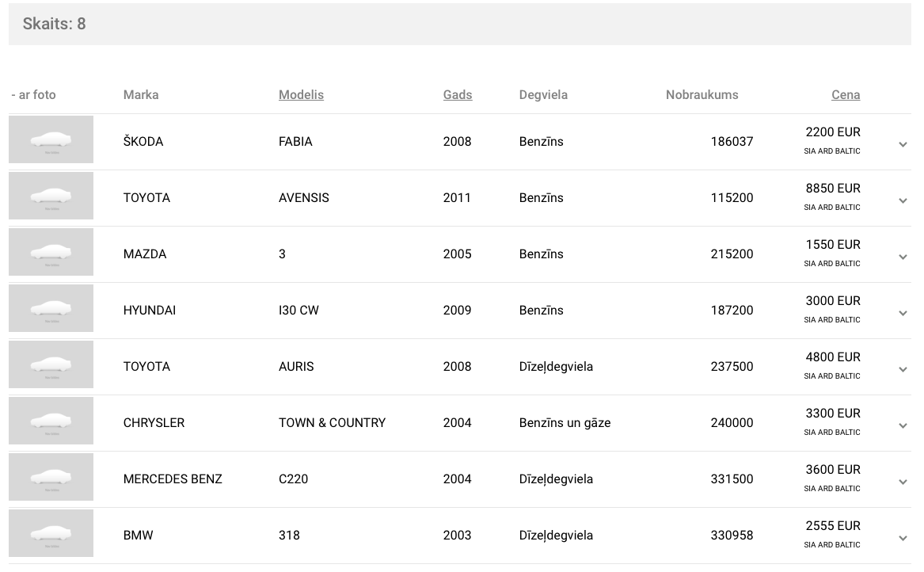This screenshot has width=924, height=572.
Task: Open the TOYOTA AURIS placeholder photo
Action: [x=51, y=364]
